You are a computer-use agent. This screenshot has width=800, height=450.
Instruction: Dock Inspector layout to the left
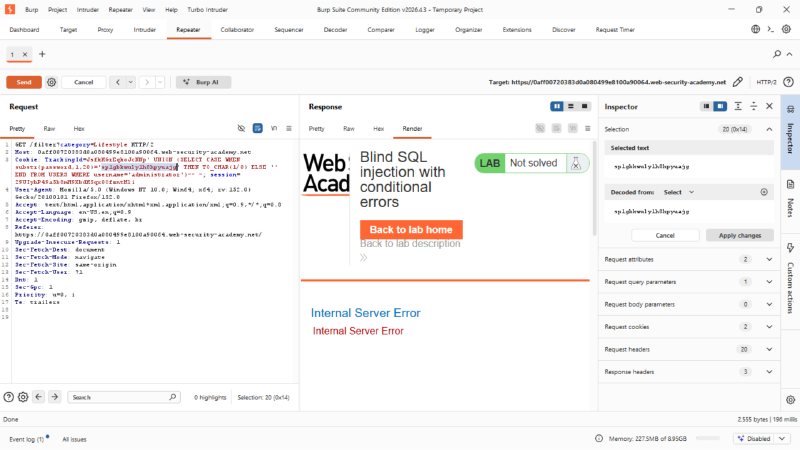pyautogui.click(x=706, y=106)
